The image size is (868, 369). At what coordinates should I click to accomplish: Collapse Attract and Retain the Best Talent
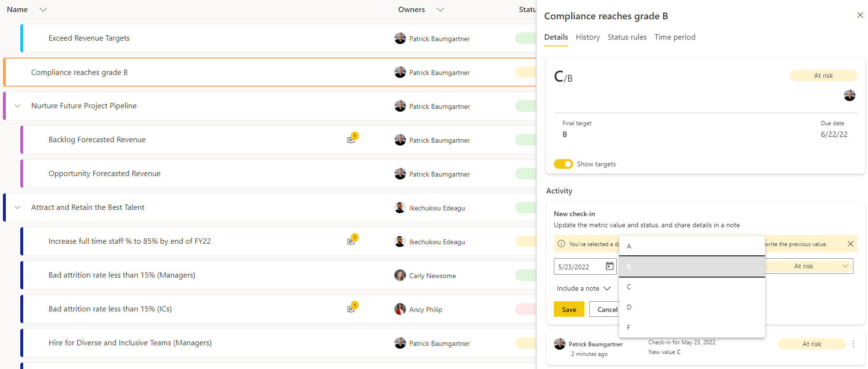click(18, 207)
